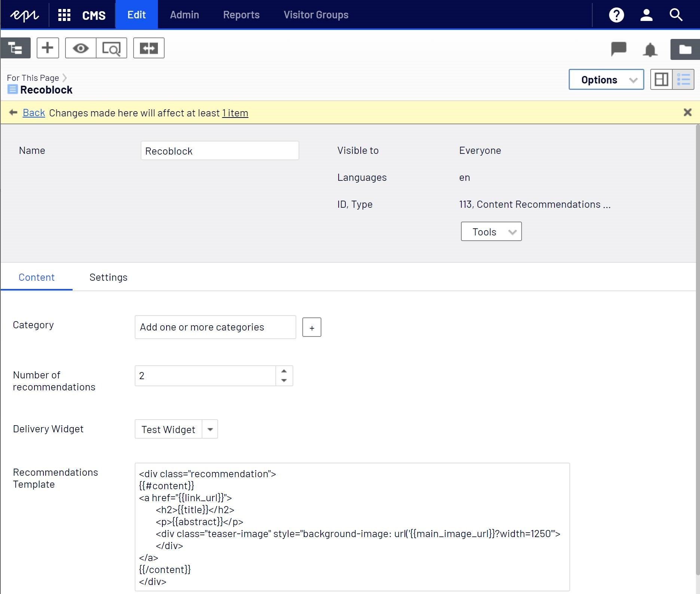Follow the Back link
The width and height of the screenshot is (700, 594).
click(34, 113)
